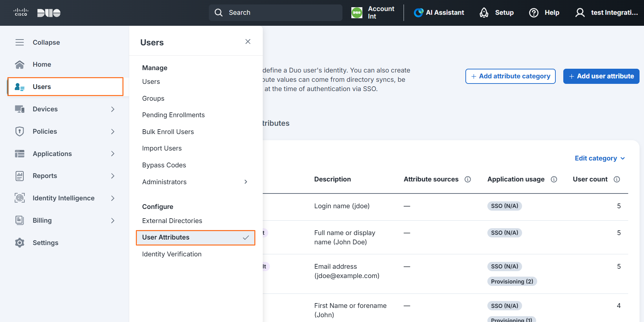
Task: Click the Description column header
Action: (332, 179)
